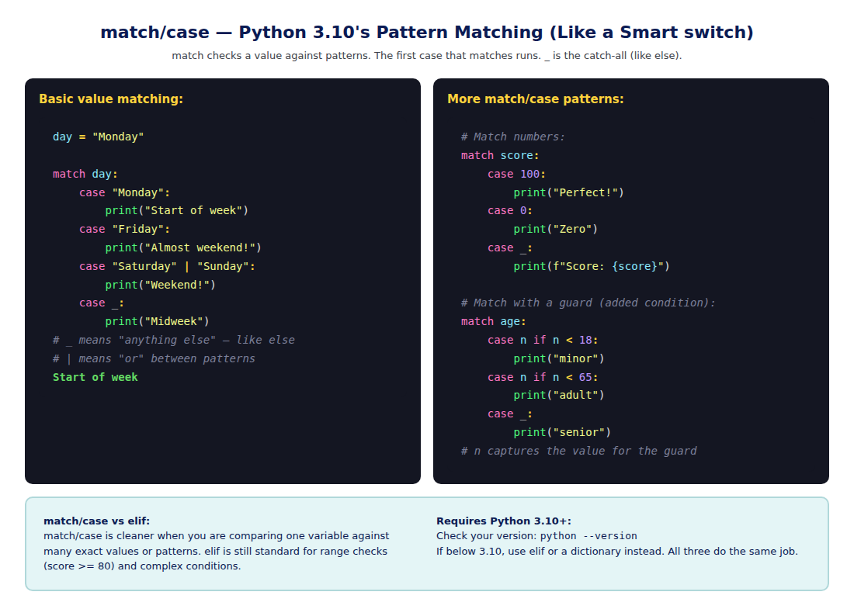
Task: Click print("Weekend!") line
Action: [161, 285]
